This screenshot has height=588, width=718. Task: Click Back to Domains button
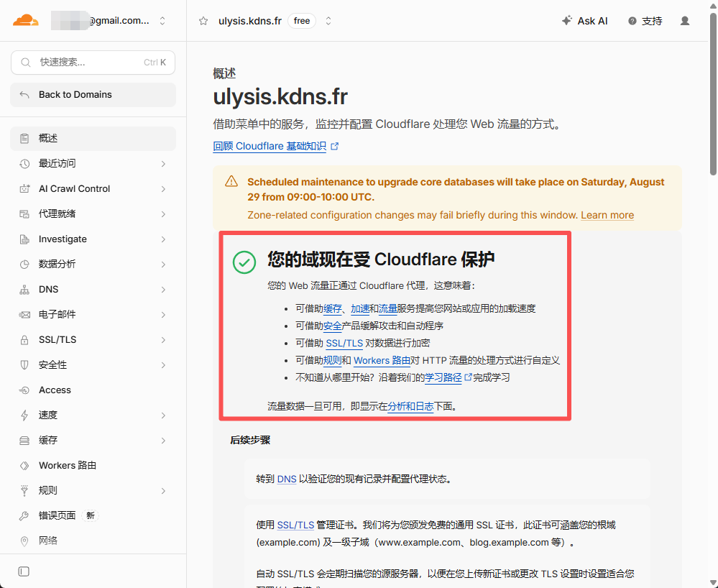(93, 95)
